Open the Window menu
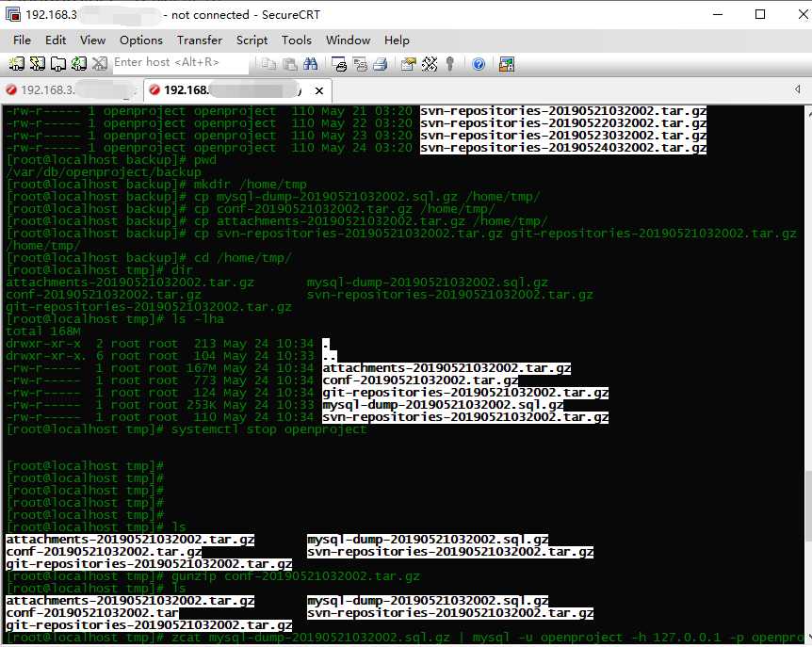The height and width of the screenshot is (647, 812). pos(348,40)
